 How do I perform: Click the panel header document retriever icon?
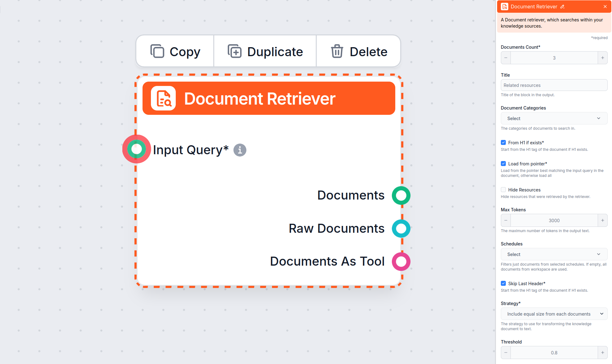(x=505, y=6)
